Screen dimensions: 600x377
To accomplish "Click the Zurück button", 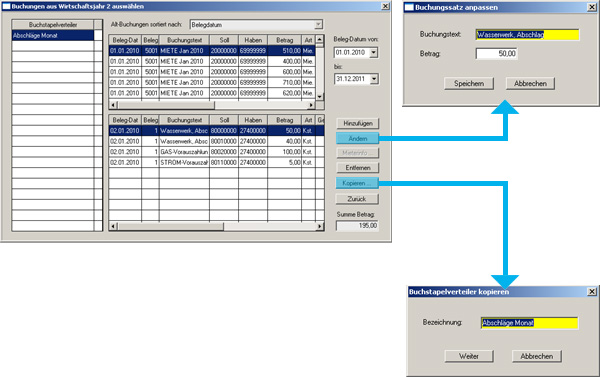I will [357, 199].
